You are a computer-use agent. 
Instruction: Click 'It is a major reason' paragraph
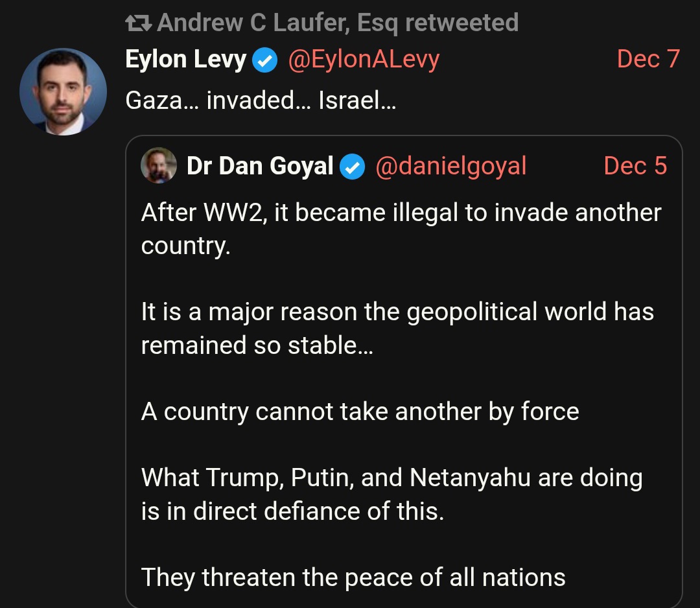point(397,328)
